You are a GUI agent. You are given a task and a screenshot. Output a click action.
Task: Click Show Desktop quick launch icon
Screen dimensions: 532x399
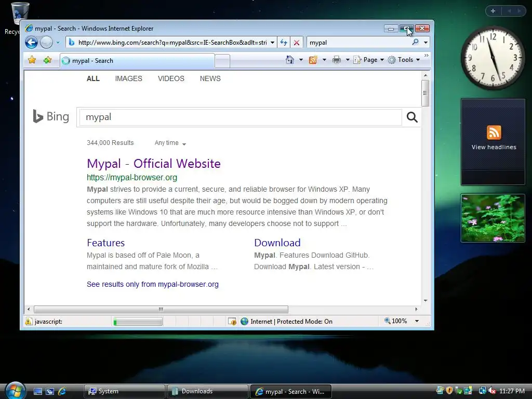(x=38, y=392)
